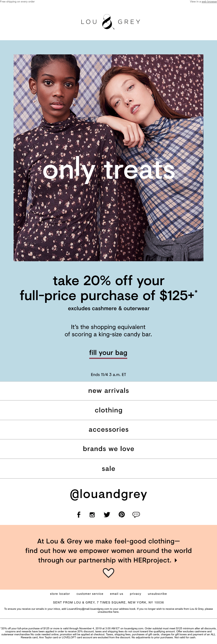
Task: Open the @louandgrey handle heading
Action: pos(108,494)
